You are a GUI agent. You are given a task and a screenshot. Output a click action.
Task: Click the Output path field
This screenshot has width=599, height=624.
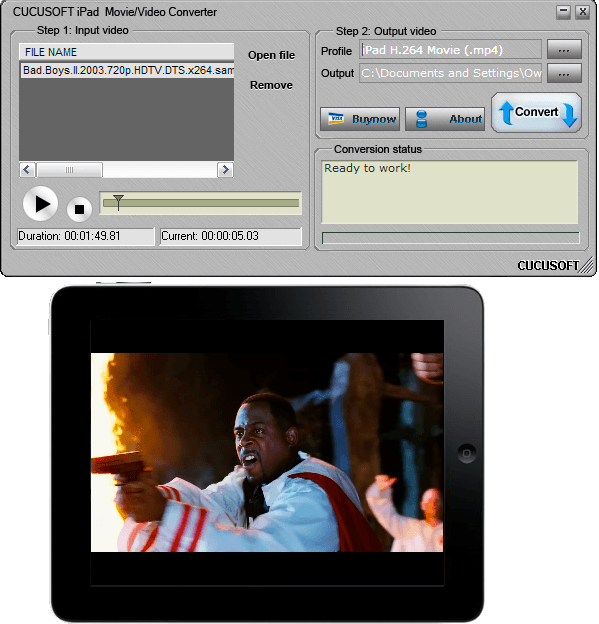(451, 73)
